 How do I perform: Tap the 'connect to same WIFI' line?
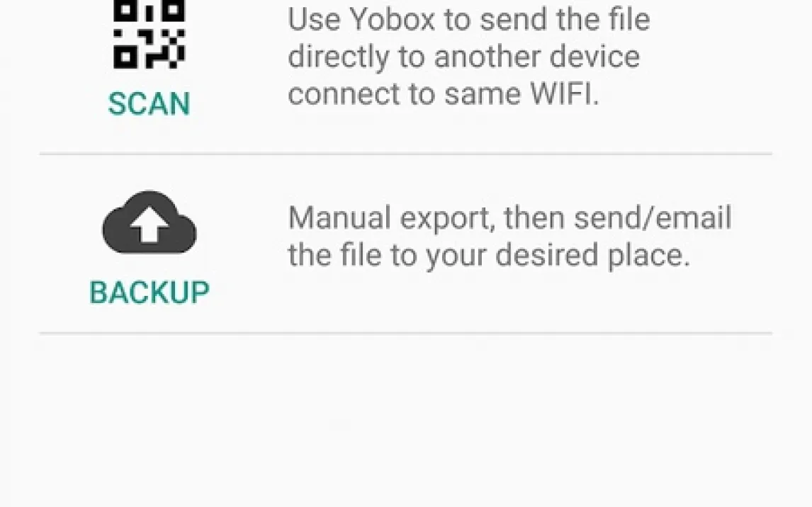pos(444,94)
